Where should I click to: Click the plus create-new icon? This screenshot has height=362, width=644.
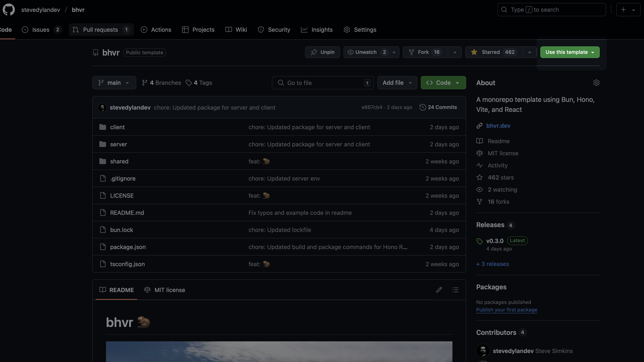(624, 10)
